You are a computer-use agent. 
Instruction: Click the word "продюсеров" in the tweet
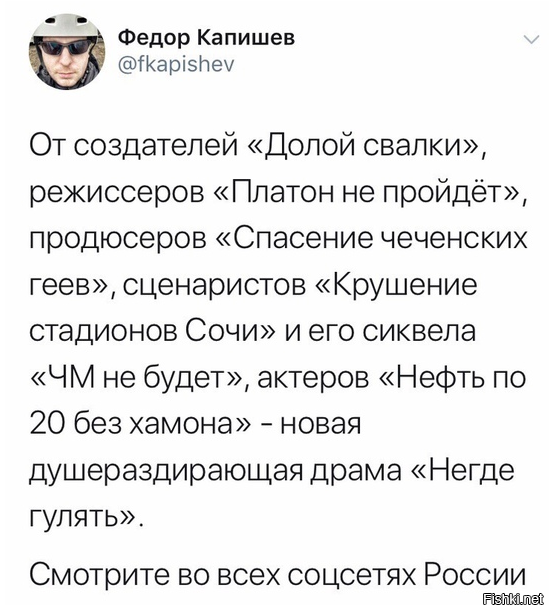118,240
